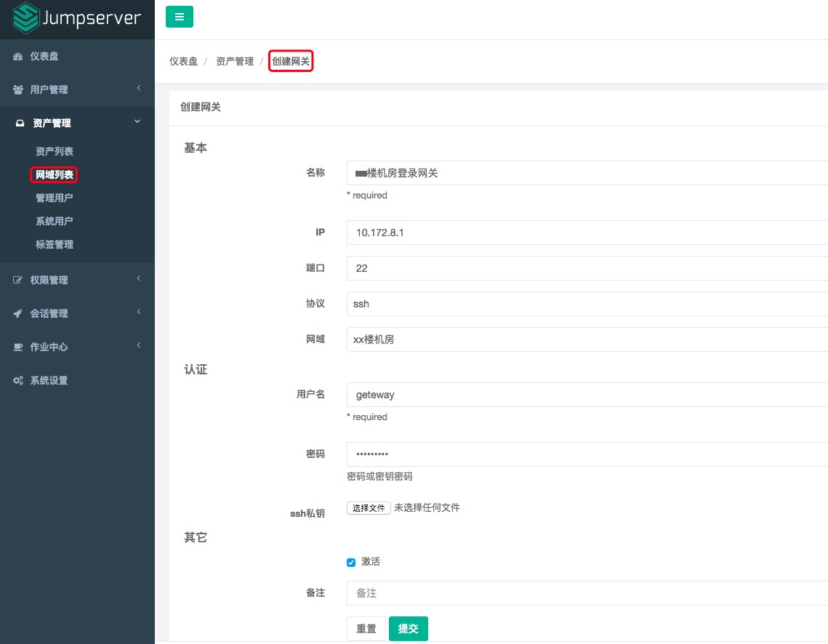Click 会话管理 sidebar label
The height and width of the screenshot is (644, 828).
[x=49, y=313]
